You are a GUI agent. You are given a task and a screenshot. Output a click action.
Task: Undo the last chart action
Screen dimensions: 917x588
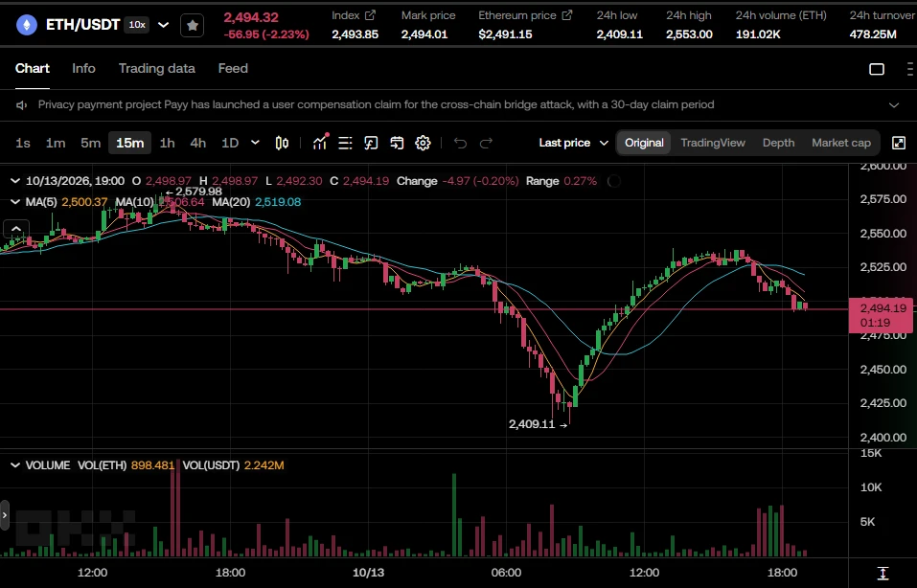(x=460, y=144)
